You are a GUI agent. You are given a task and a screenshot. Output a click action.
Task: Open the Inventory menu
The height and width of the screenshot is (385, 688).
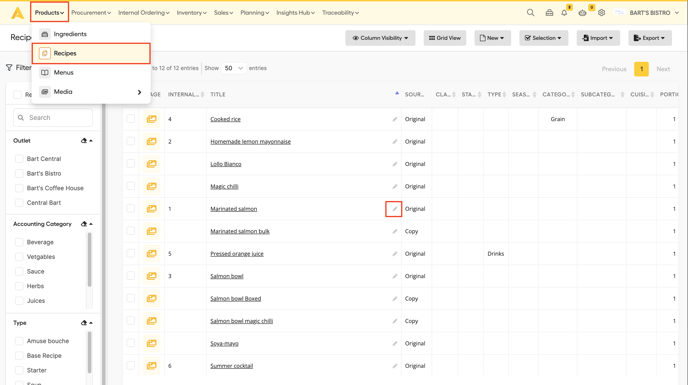point(191,13)
